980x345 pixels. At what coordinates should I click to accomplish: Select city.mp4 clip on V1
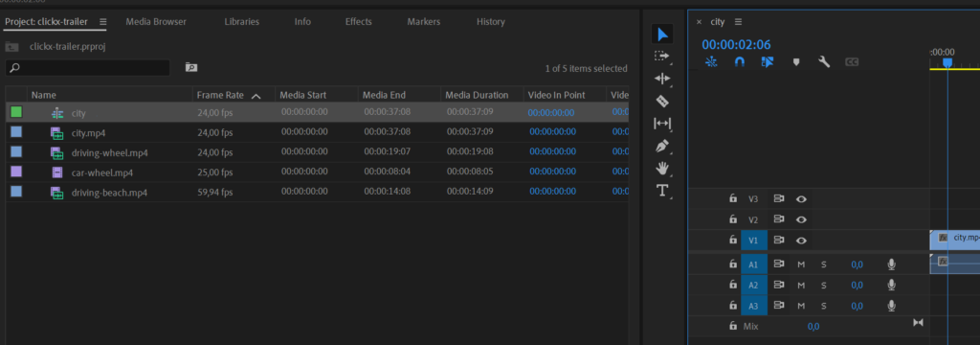(x=955, y=241)
